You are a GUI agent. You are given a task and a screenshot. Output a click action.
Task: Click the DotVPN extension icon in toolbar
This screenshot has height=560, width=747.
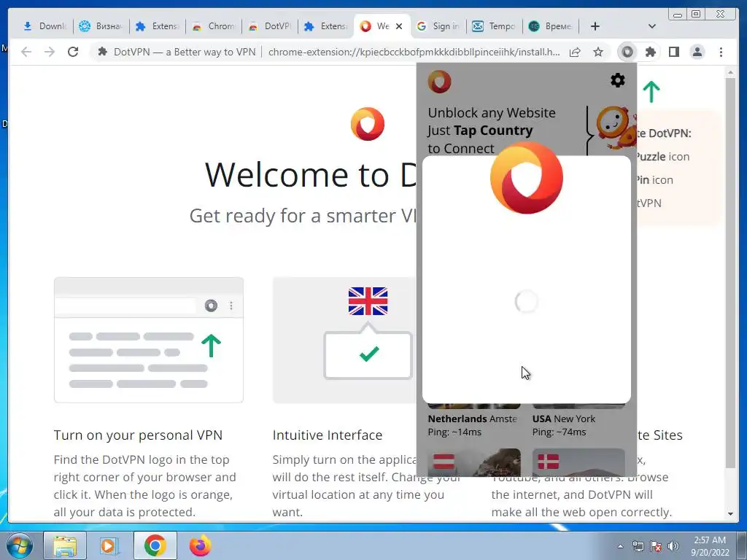627,52
